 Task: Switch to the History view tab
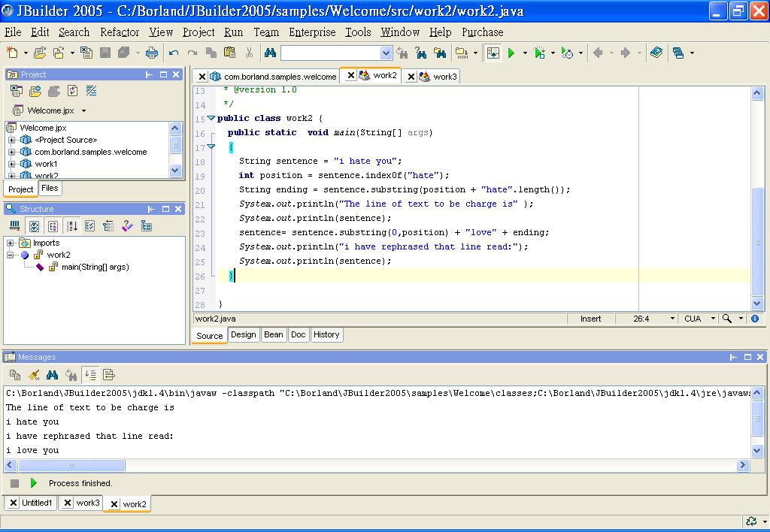click(x=326, y=334)
